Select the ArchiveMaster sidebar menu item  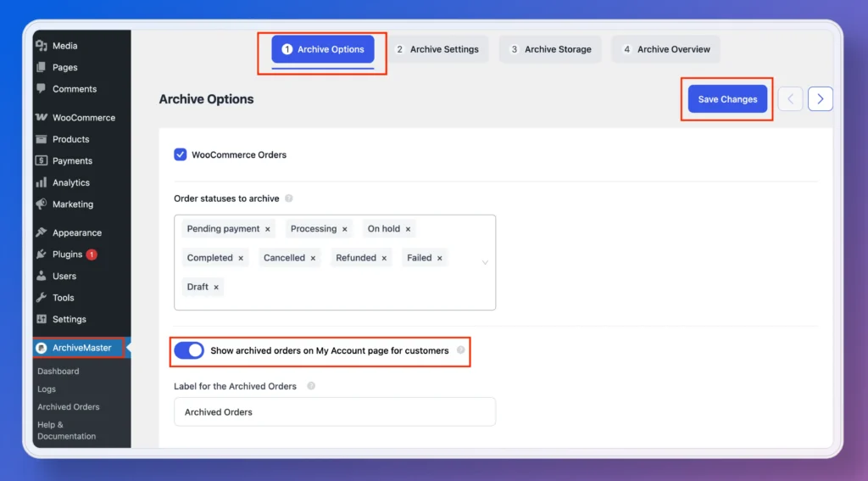(82, 348)
